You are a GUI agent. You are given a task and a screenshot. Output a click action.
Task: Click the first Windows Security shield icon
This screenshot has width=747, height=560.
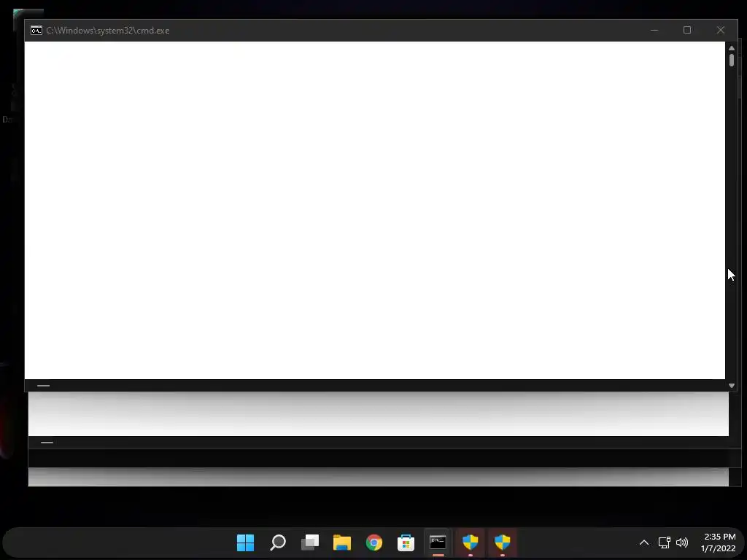click(471, 542)
